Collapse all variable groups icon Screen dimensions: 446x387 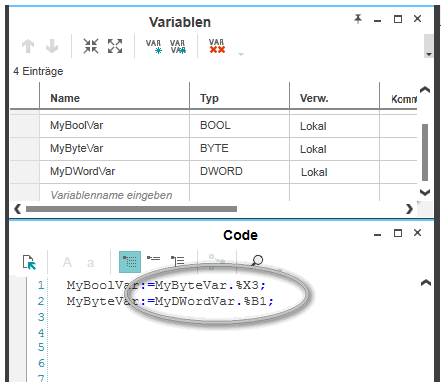(91, 46)
